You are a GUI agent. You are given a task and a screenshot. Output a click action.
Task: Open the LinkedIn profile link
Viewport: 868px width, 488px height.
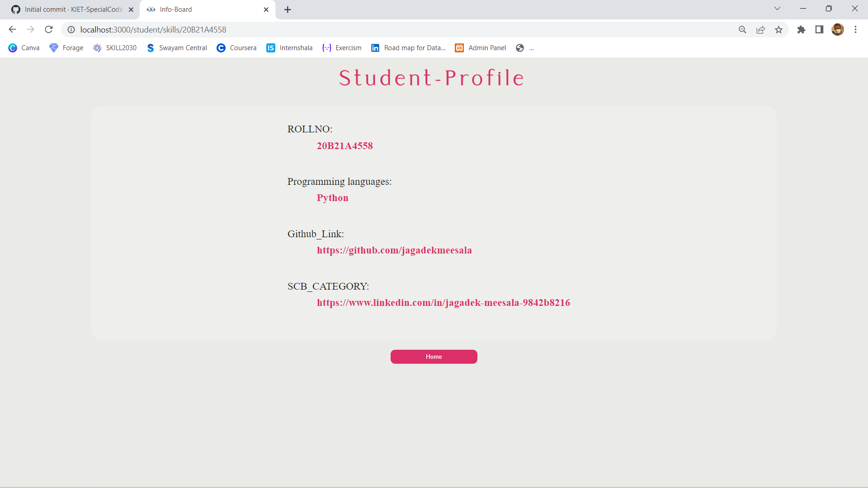(443, 303)
